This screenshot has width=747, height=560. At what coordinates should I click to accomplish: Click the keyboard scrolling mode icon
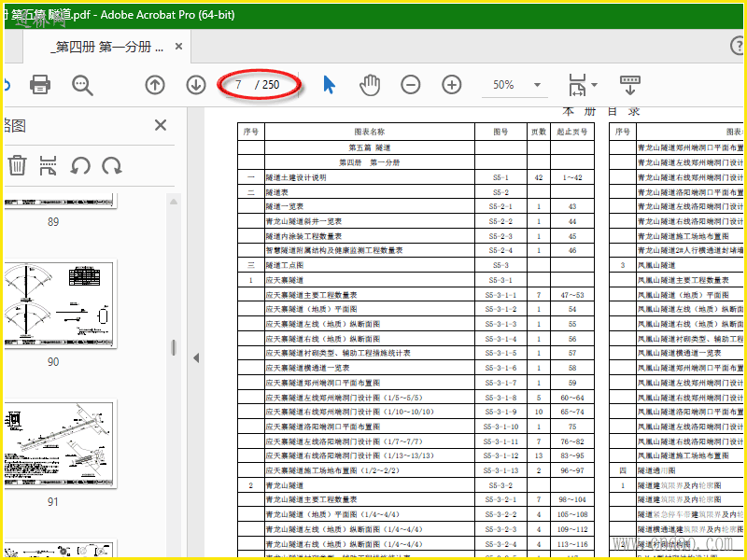pyautogui.click(x=629, y=85)
